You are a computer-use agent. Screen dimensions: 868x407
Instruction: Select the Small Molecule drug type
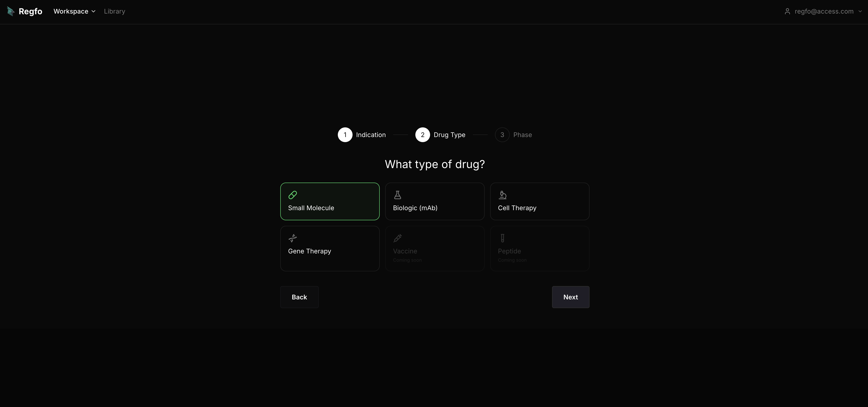330,201
